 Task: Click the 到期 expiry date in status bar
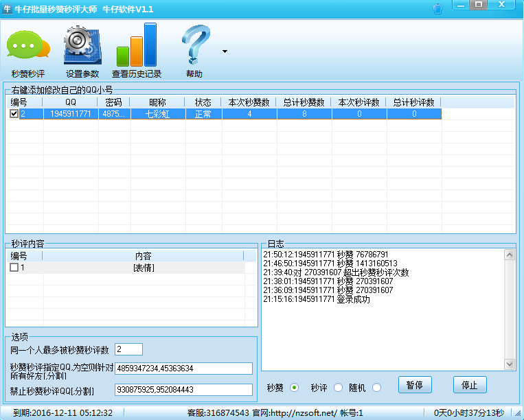point(62,413)
